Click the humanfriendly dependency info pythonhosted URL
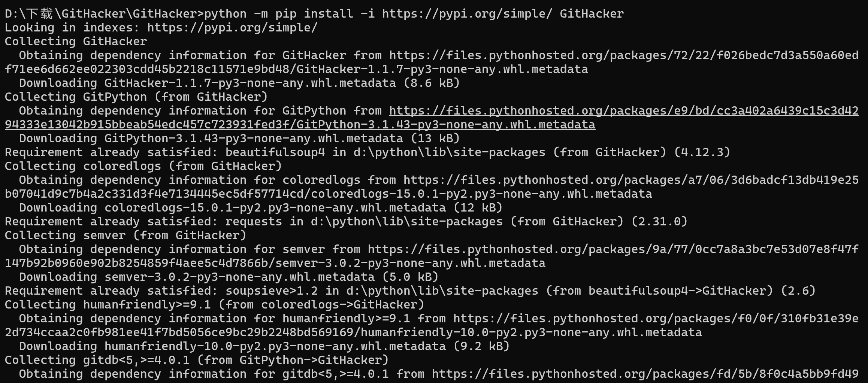This screenshot has height=383, width=868. coord(655,319)
